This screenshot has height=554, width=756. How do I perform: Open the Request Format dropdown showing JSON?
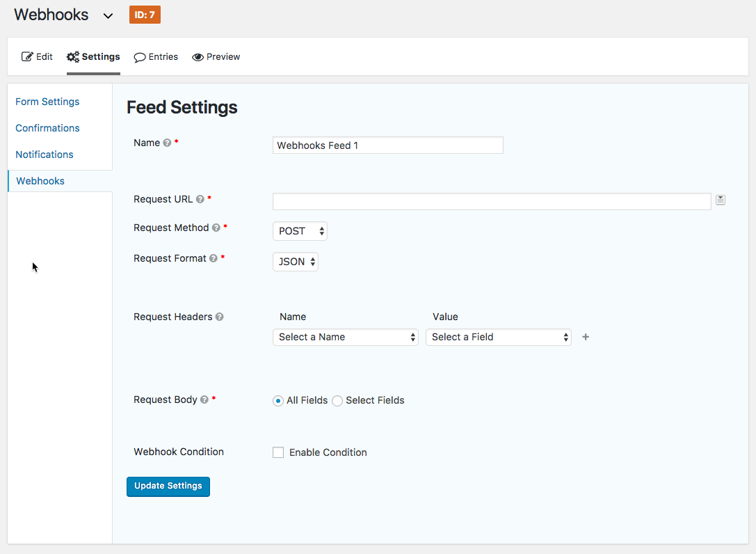pos(295,261)
